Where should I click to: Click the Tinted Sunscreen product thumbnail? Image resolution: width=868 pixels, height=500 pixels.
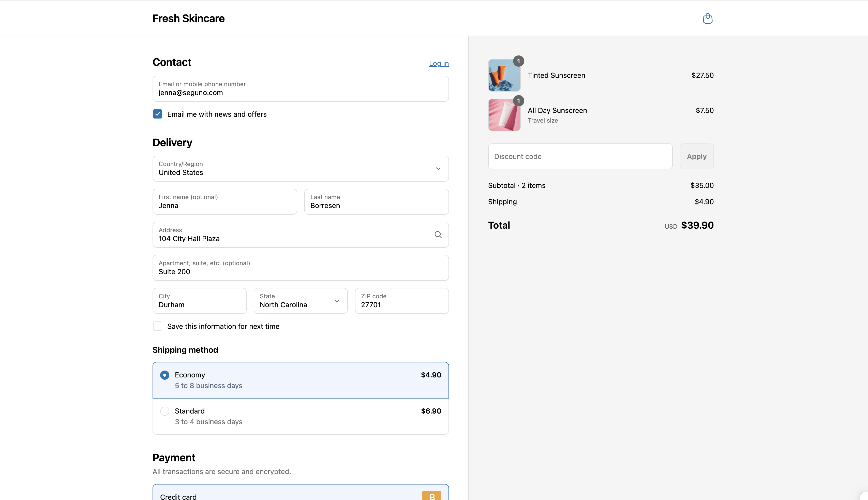click(504, 76)
